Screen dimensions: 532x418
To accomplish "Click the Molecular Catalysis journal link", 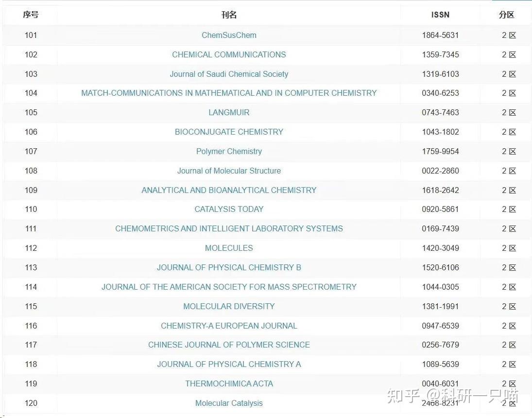I will coord(229,403).
